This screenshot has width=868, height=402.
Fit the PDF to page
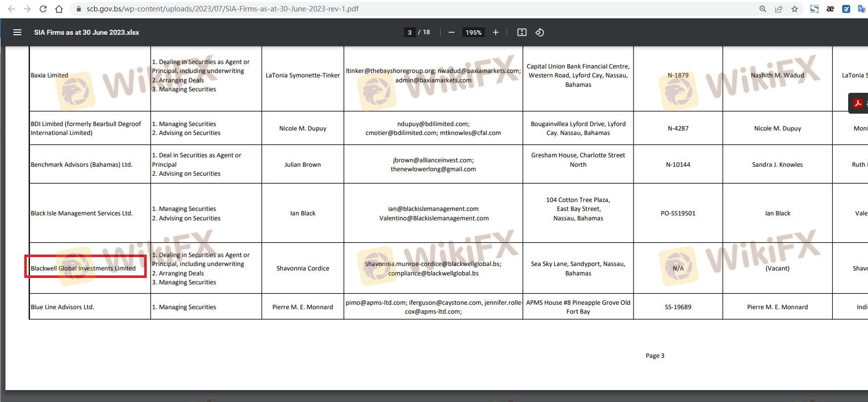(x=522, y=32)
